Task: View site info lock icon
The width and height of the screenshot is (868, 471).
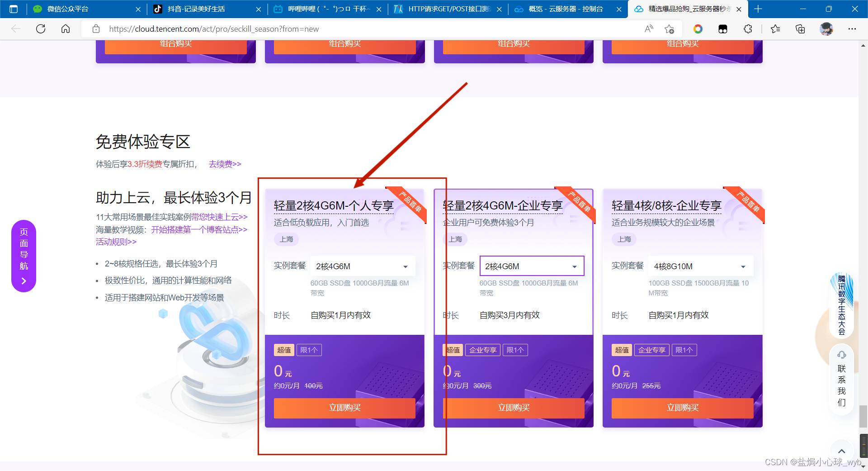Action: [x=96, y=29]
